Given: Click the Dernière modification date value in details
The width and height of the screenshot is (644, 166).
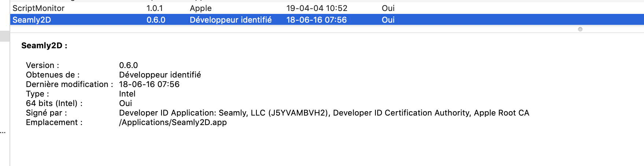Looking at the screenshot, I should pyautogui.click(x=149, y=84).
